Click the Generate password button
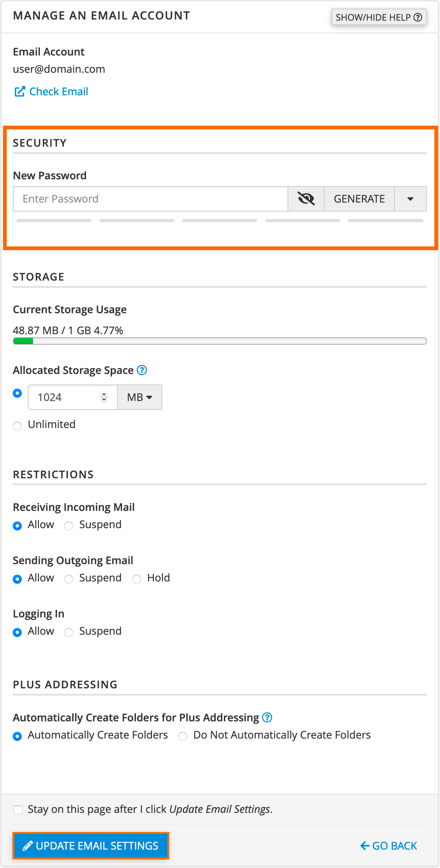This screenshot has height=868, width=440. coord(359,199)
